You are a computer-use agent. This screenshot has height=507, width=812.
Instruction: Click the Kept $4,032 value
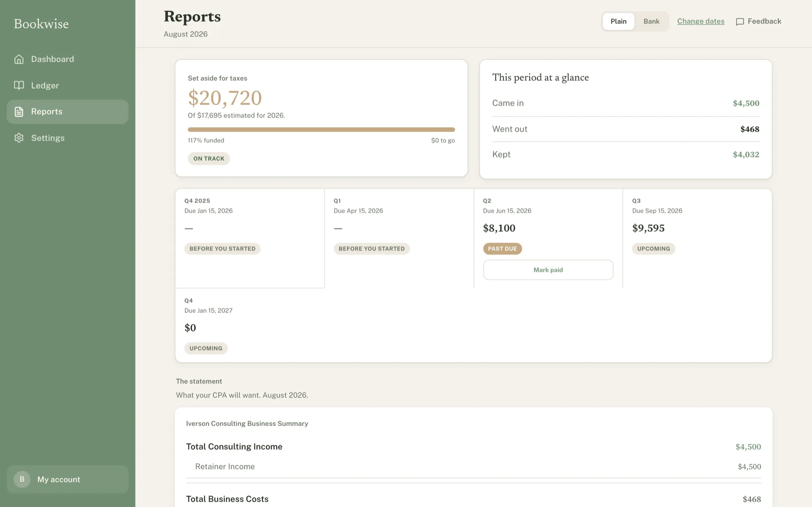pos(746,154)
